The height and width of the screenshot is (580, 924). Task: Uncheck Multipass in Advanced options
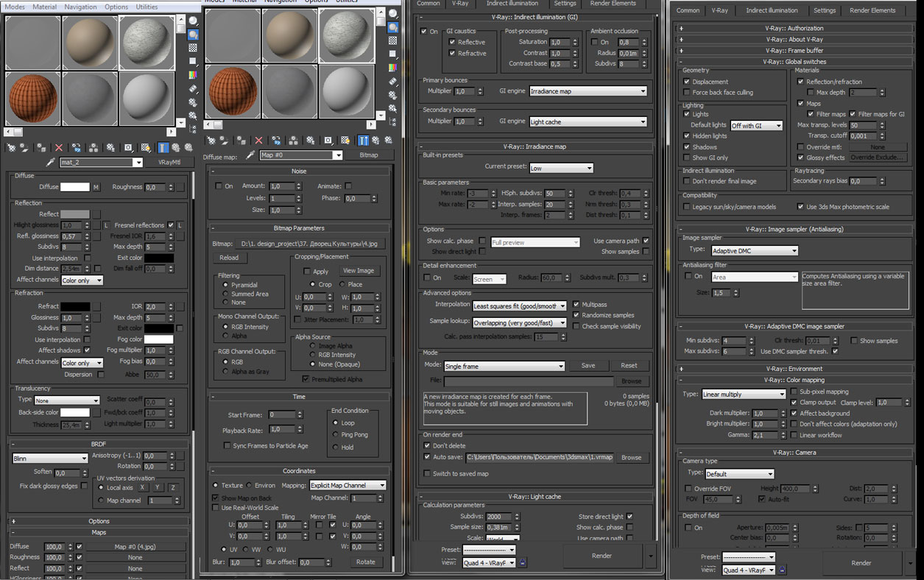click(576, 304)
